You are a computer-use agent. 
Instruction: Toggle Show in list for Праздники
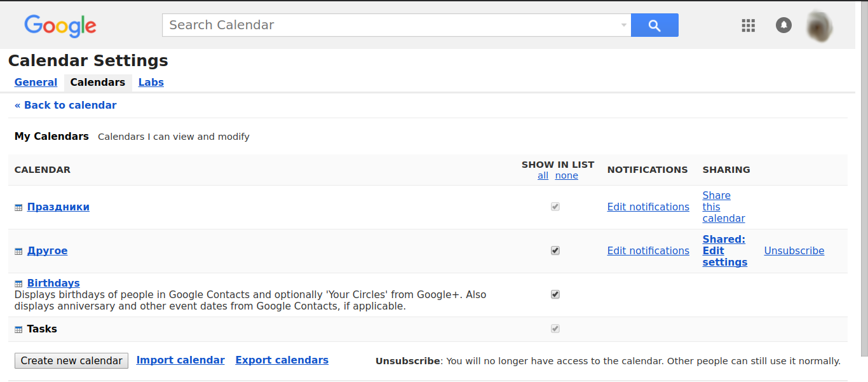pyautogui.click(x=555, y=207)
